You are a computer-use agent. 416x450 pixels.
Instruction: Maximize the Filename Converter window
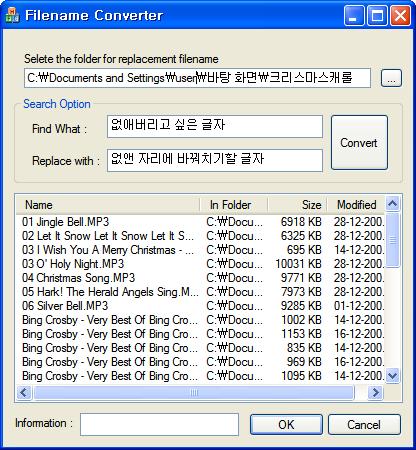377,16
